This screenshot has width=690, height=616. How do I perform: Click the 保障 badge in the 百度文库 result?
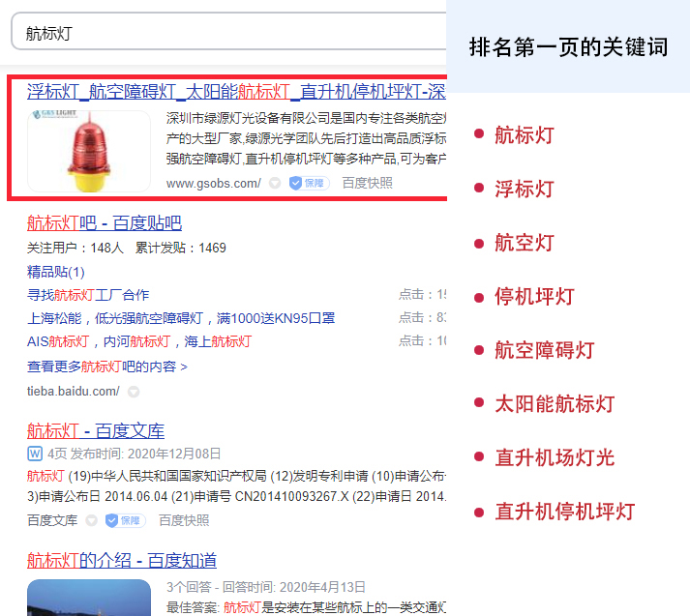tap(126, 520)
